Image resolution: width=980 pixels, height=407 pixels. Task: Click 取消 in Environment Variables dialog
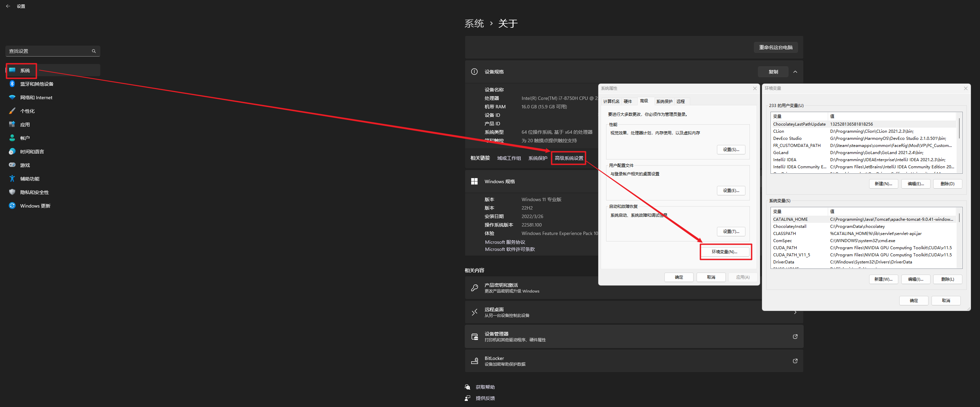point(946,301)
